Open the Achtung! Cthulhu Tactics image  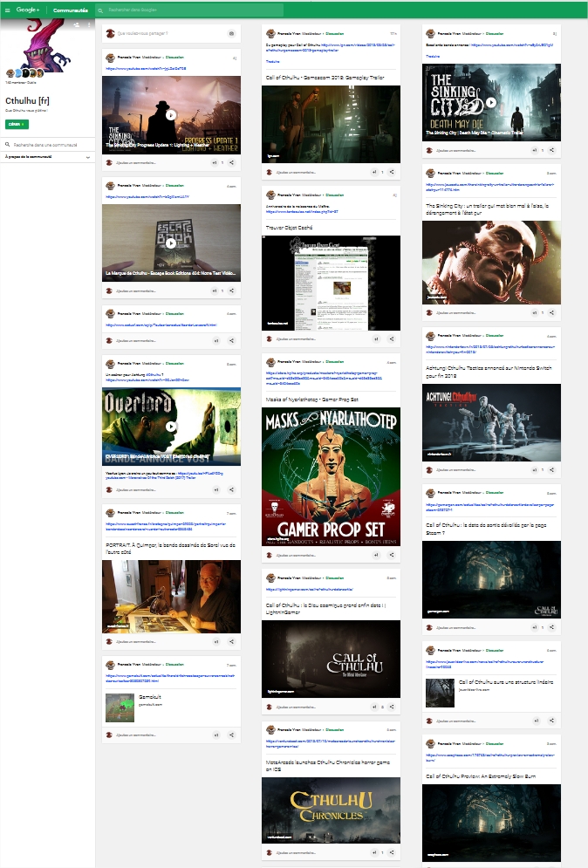491,422
